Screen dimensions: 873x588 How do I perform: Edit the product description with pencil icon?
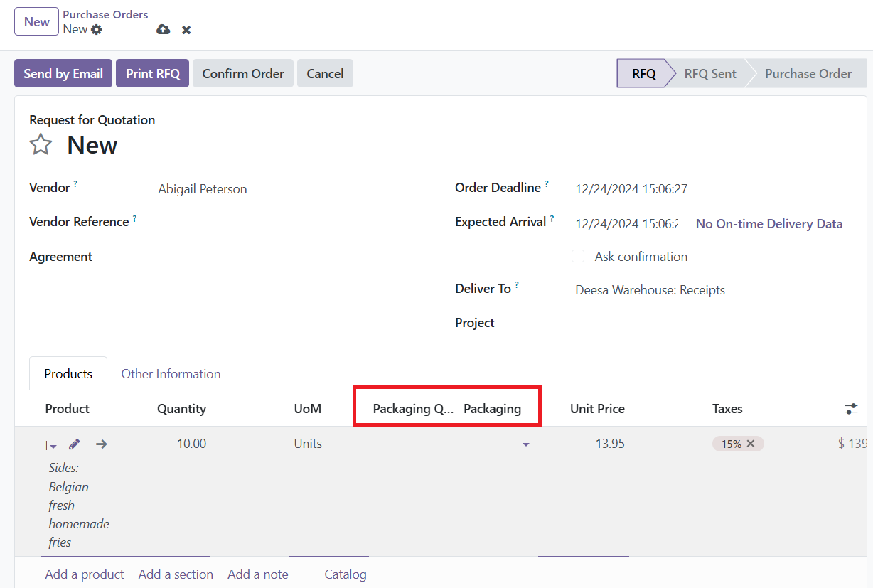point(75,444)
